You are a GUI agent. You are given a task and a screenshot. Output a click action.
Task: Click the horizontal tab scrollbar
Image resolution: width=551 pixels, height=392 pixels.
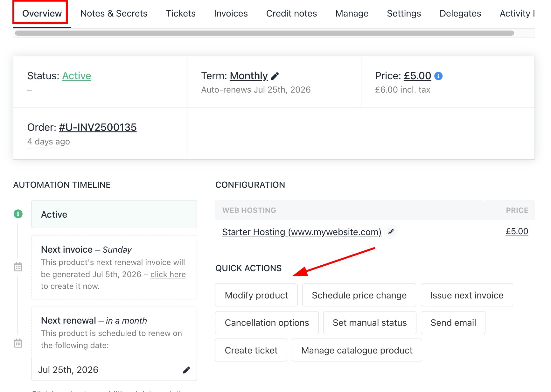click(x=264, y=33)
